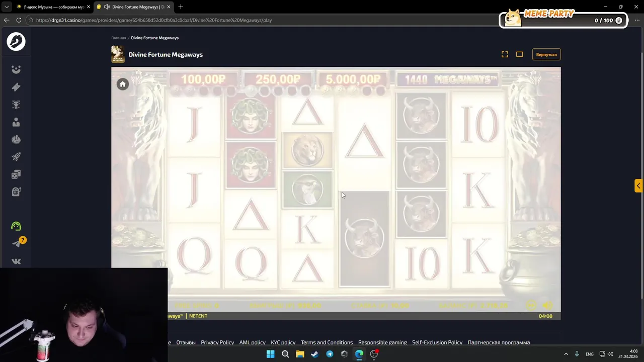Reload the current page
The image size is (644, 362).
coord(19,20)
